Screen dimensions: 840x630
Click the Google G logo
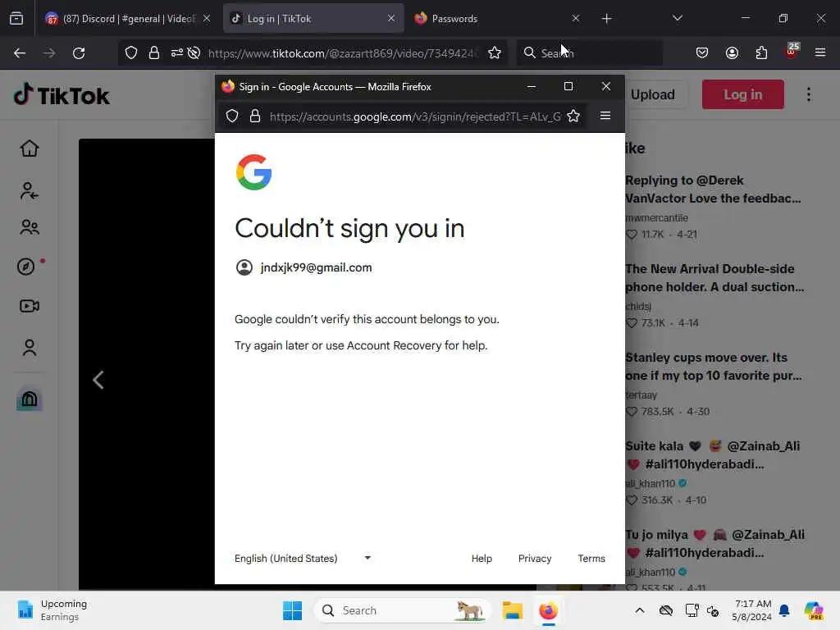(x=254, y=172)
